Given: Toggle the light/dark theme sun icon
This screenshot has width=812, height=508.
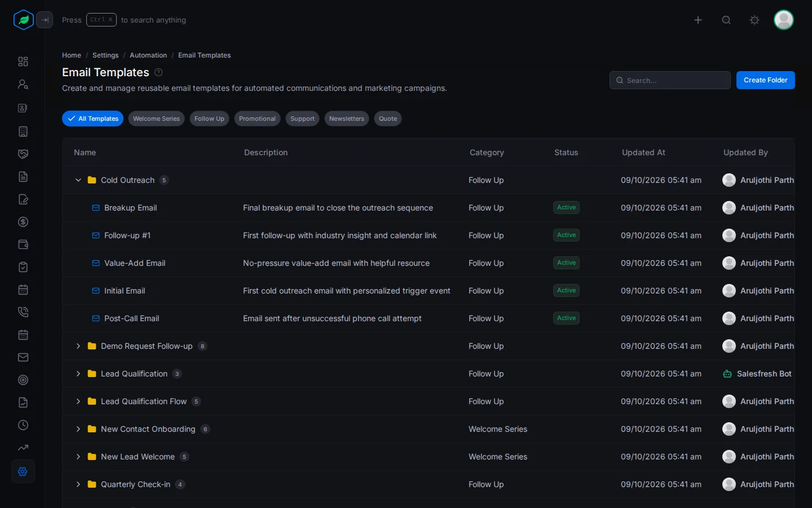Looking at the screenshot, I should [754, 20].
